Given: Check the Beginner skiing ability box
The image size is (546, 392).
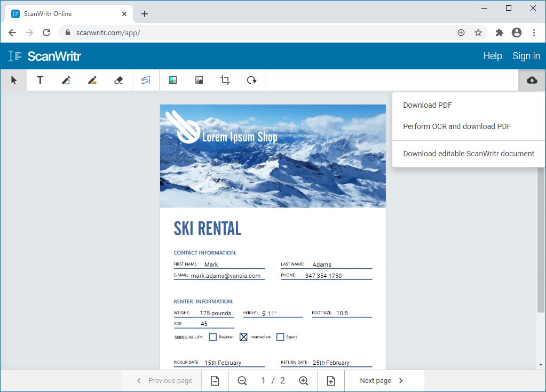Looking at the screenshot, I should click(213, 337).
